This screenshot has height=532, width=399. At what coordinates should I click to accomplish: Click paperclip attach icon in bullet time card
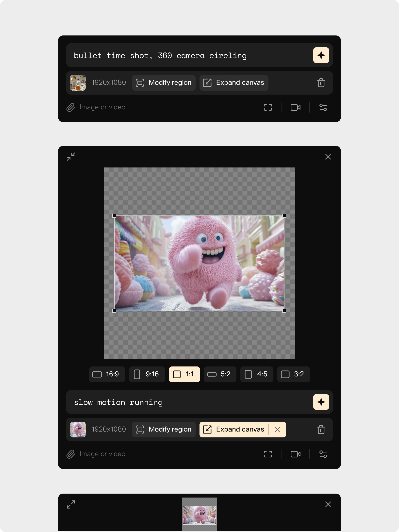[71, 107]
